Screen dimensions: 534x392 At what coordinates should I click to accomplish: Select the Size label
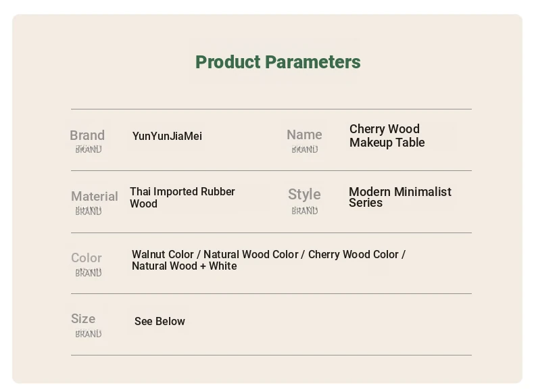[x=83, y=319]
